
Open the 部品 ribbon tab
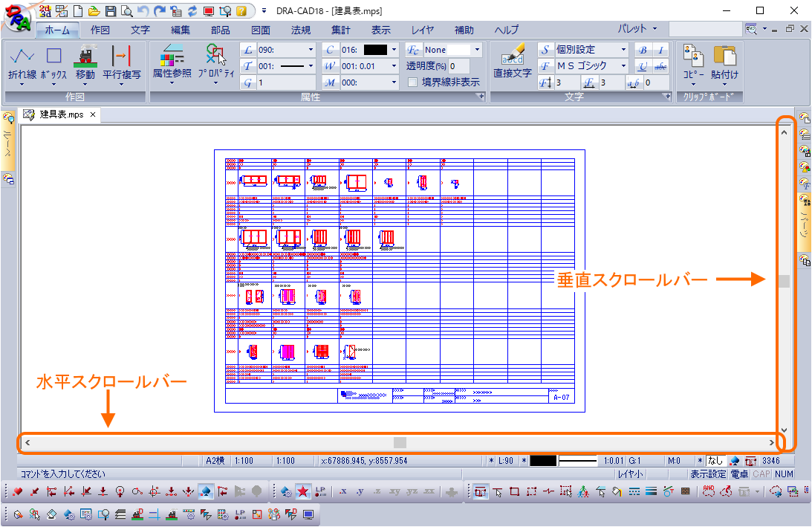pyautogui.click(x=221, y=30)
